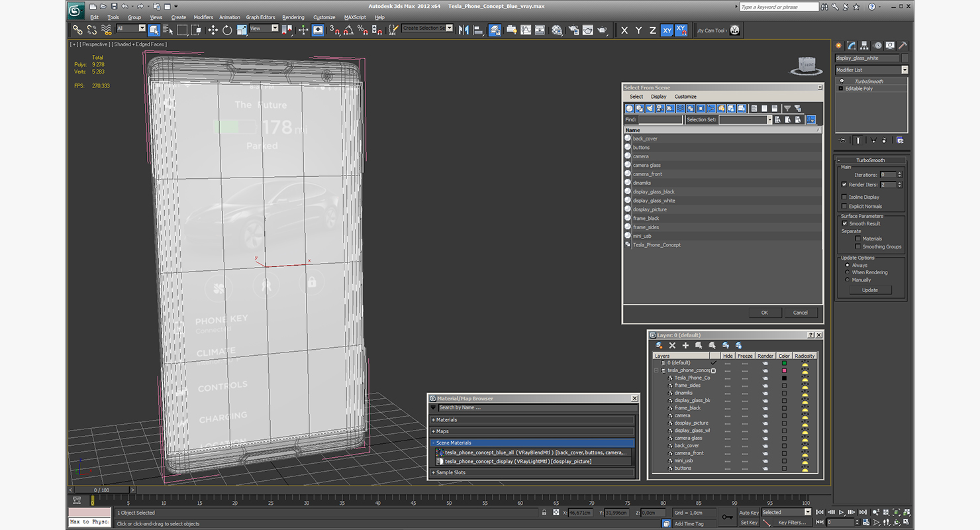
Task: Click the Render Production teapot icon
Action: (x=602, y=30)
